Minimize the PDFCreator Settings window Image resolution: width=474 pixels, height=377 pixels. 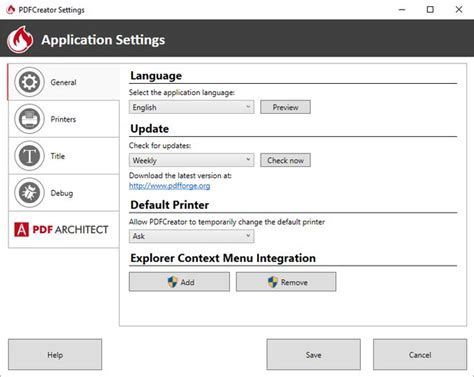click(402, 10)
